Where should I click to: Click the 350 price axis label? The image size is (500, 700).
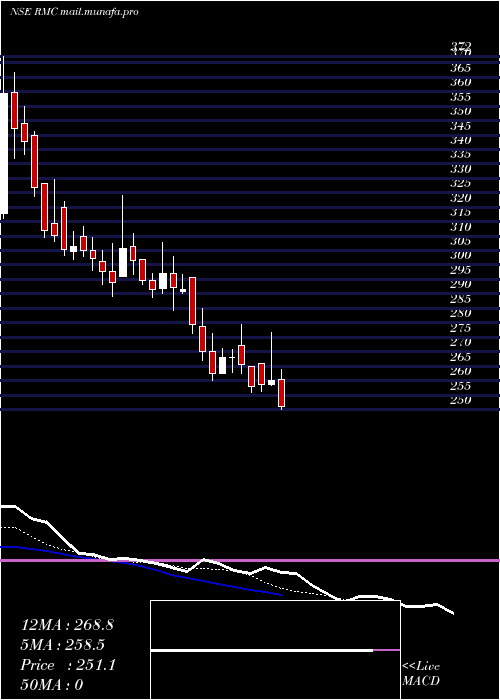461,111
